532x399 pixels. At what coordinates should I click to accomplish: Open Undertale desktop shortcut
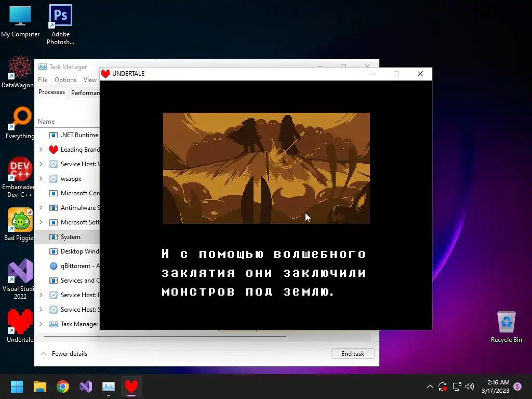[x=20, y=326]
